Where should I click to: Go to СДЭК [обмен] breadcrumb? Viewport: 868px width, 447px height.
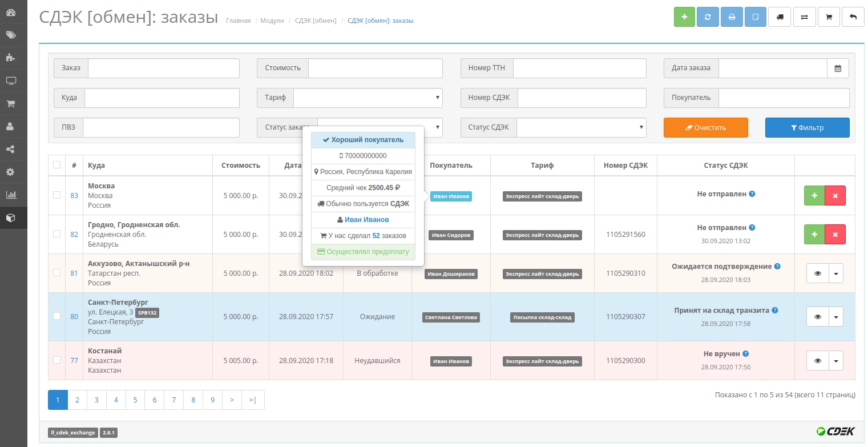(316, 21)
